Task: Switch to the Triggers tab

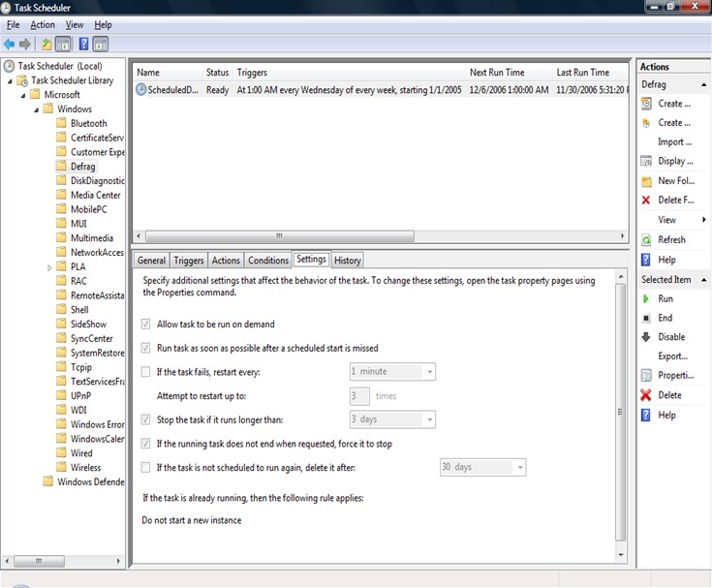Action: click(x=189, y=261)
